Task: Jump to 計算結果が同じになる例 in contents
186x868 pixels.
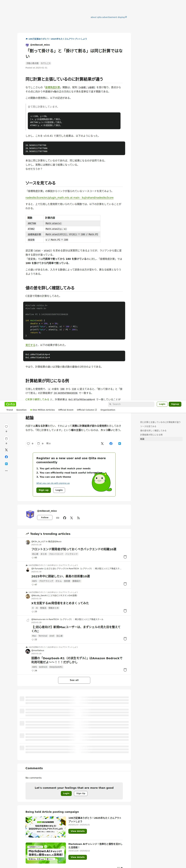Action: click(151, 435)
